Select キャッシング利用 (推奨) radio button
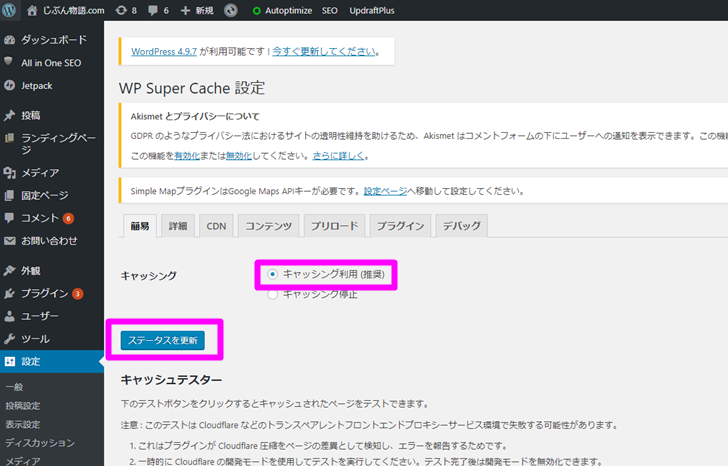This screenshot has height=466, width=728. pos(273,274)
